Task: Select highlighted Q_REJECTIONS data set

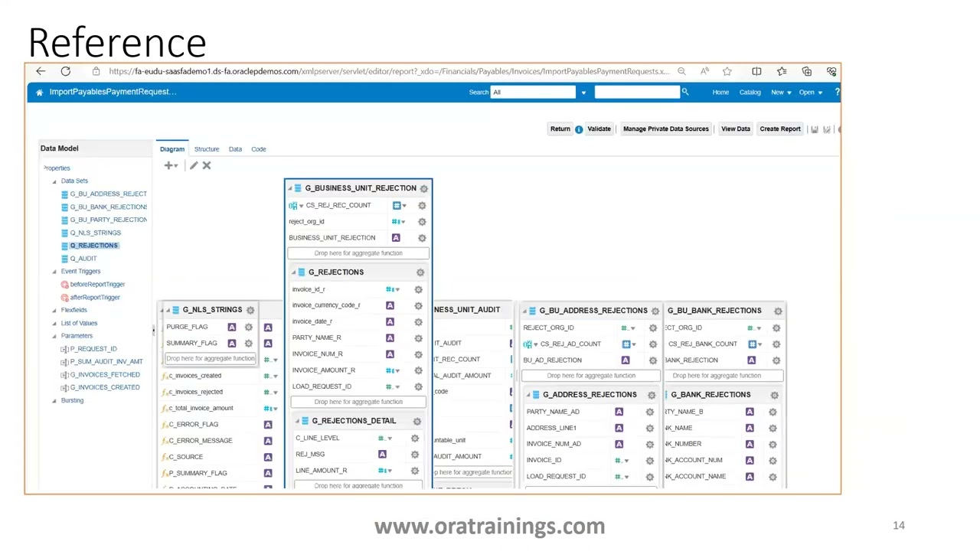Action: tap(93, 246)
